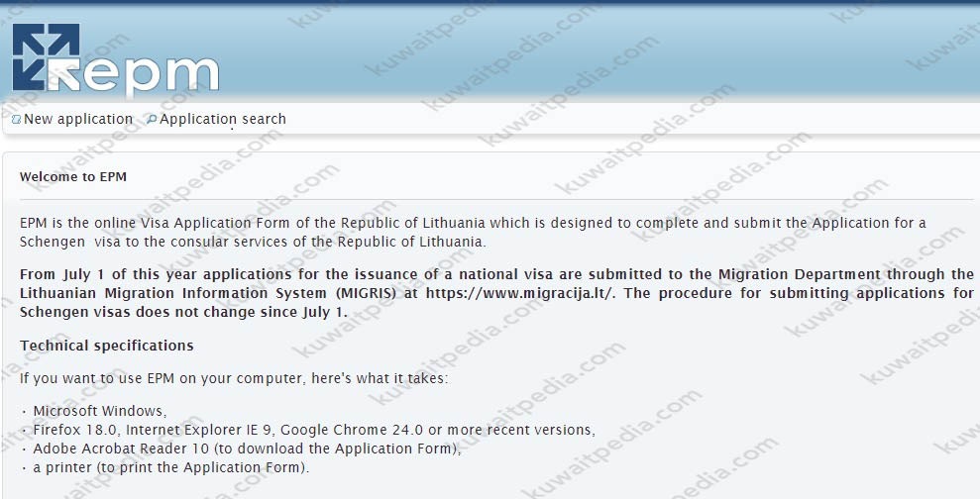Click the printer requirement line
The height and width of the screenshot is (499, 980).
coord(171,467)
